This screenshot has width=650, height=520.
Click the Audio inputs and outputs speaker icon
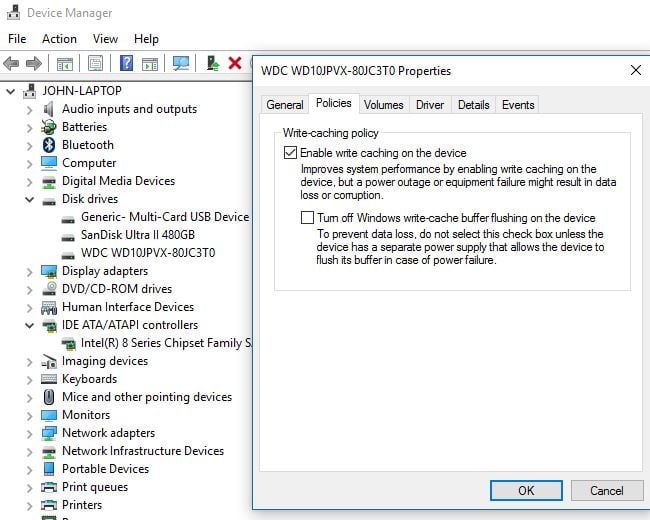coord(49,109)
